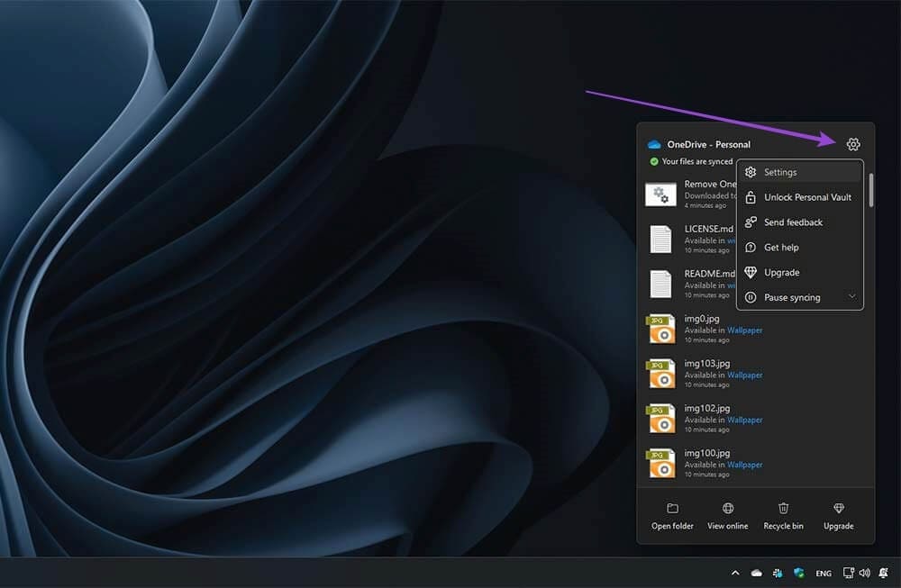
Task: Click the "OneDrive - Personal" header title
Action: (708, 144)
